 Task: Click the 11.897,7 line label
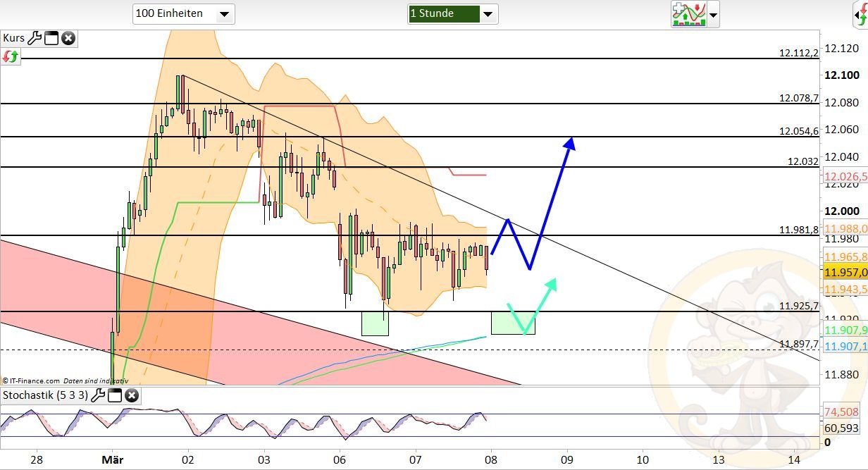pos(799,343)
